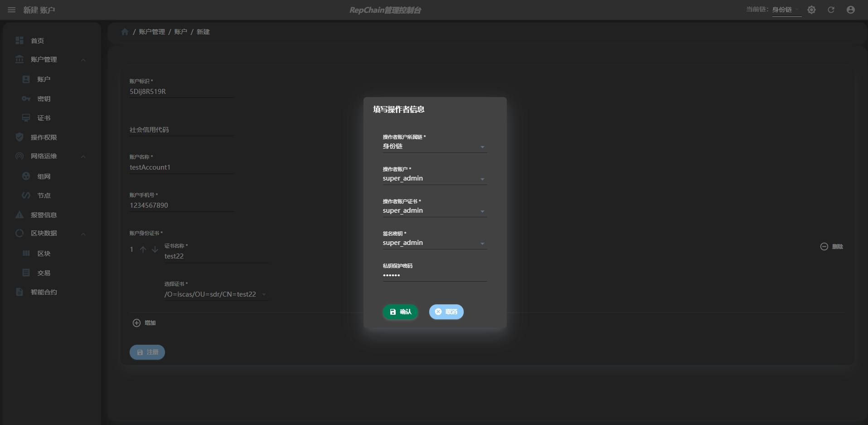
Task: Click the 首页 dashboard icon
Action: coord(19,40)
